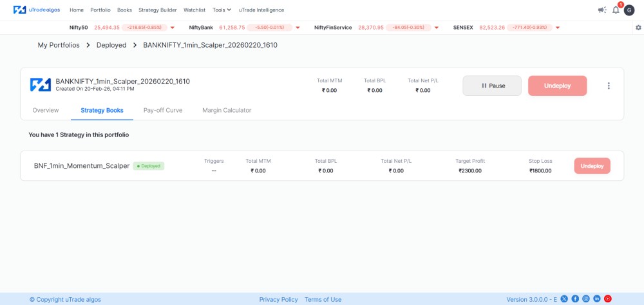Undeploy the whole portfolio
The image size is (644, 305).
tap(557, 86)
